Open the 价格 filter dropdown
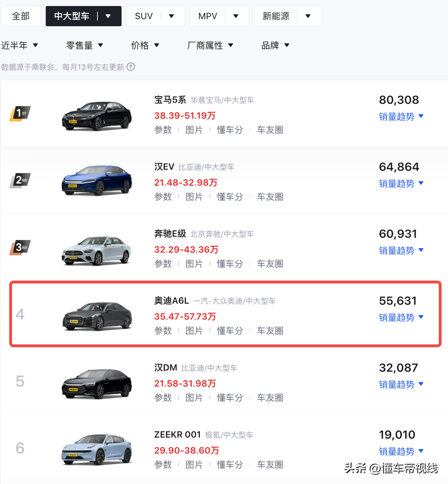The width and height of the screenshot is (448, 484). pos(145,45)
